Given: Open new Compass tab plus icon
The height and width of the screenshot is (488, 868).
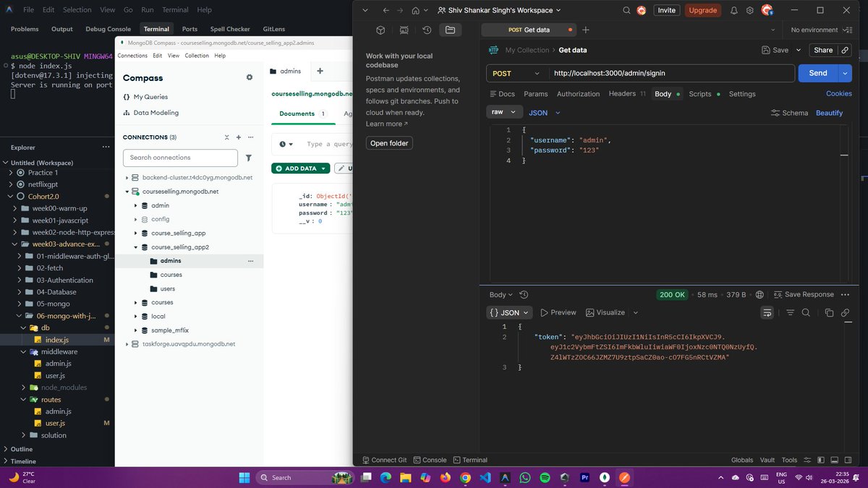Looking at the screenshot, I should point(320,71).
